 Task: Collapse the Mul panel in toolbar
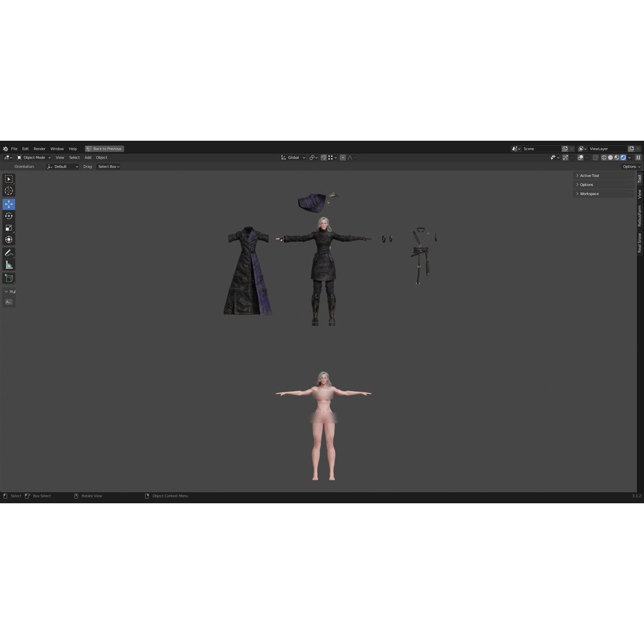pyautogui.click(x=9, y=292)
